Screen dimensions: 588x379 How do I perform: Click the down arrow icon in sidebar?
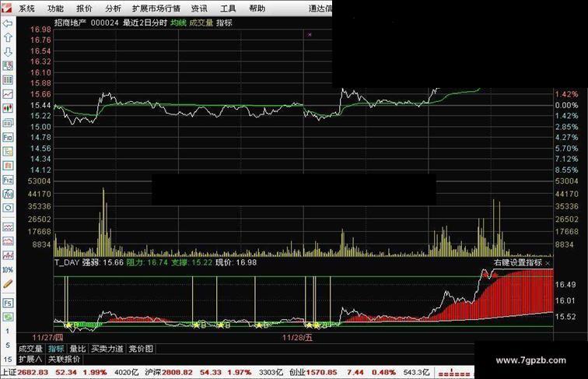(x=8, y=52)
